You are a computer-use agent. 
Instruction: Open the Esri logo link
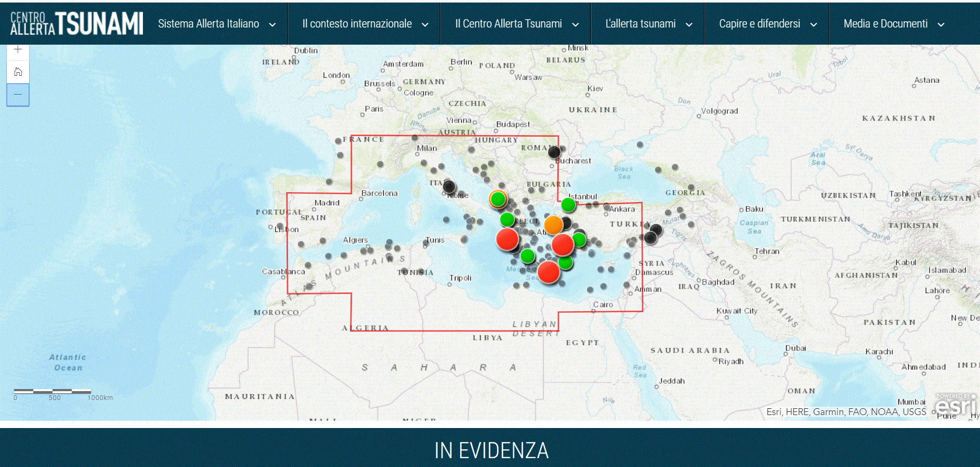click(x=956, y=404)
